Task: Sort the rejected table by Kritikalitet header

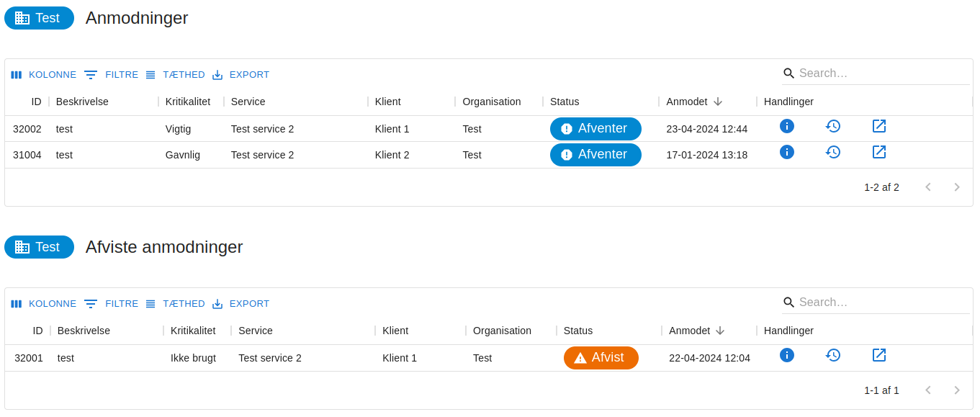Action: [193, 331]
